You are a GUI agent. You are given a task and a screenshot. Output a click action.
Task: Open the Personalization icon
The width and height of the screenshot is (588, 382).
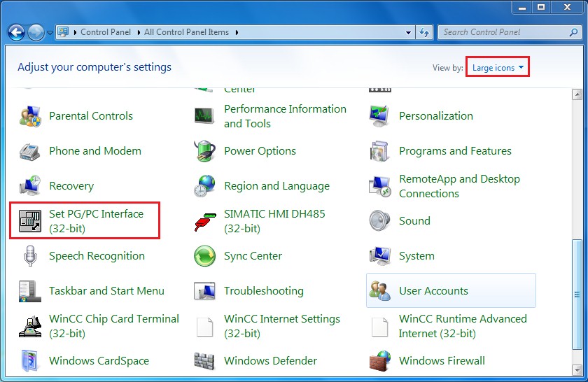coord(379,116)
